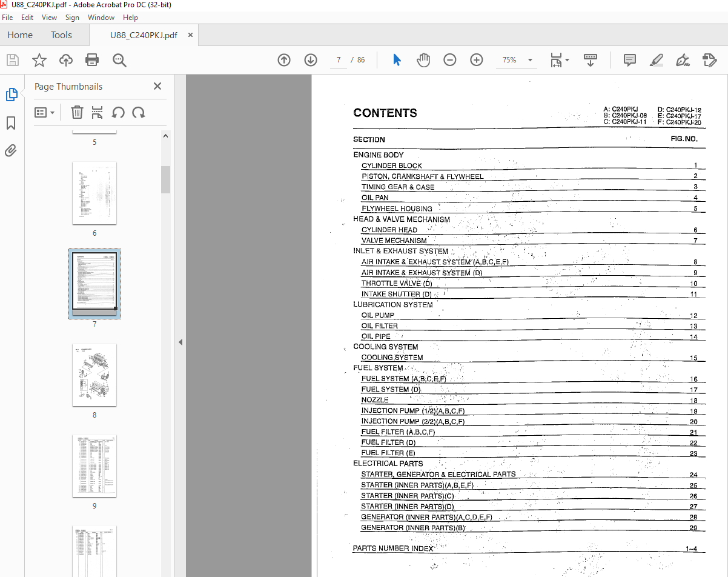Viewport: 728px width, 577px height.
Task: Click 'STARTER (INNER PARTS)(C)' entry
Action: [x=408, y=496]
